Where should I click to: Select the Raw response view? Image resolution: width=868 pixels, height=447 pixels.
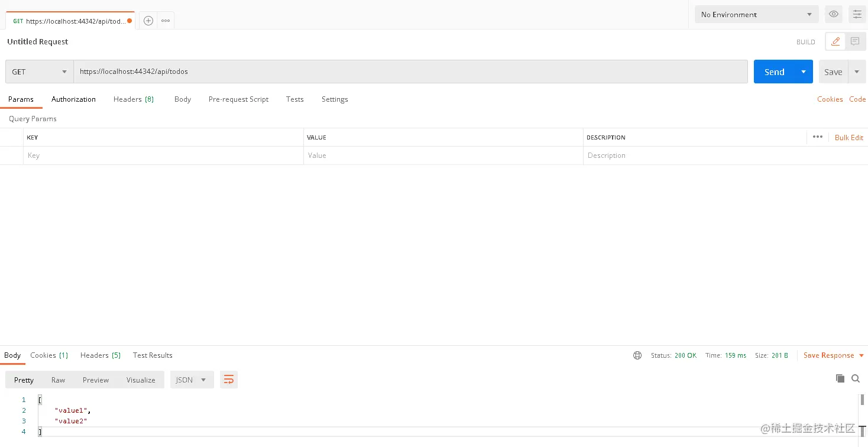[58, 380]
